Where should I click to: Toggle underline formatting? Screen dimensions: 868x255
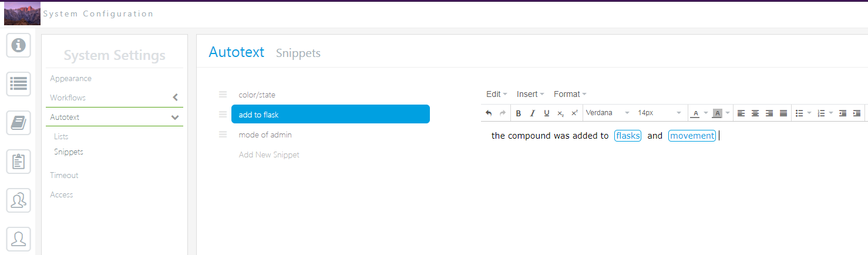click(547, 113)
